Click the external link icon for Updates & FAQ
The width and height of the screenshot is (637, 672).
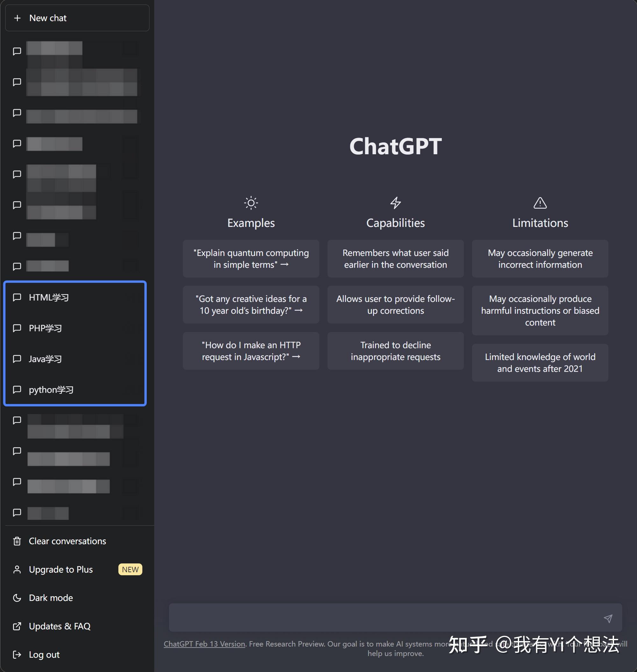coord(17,626)
